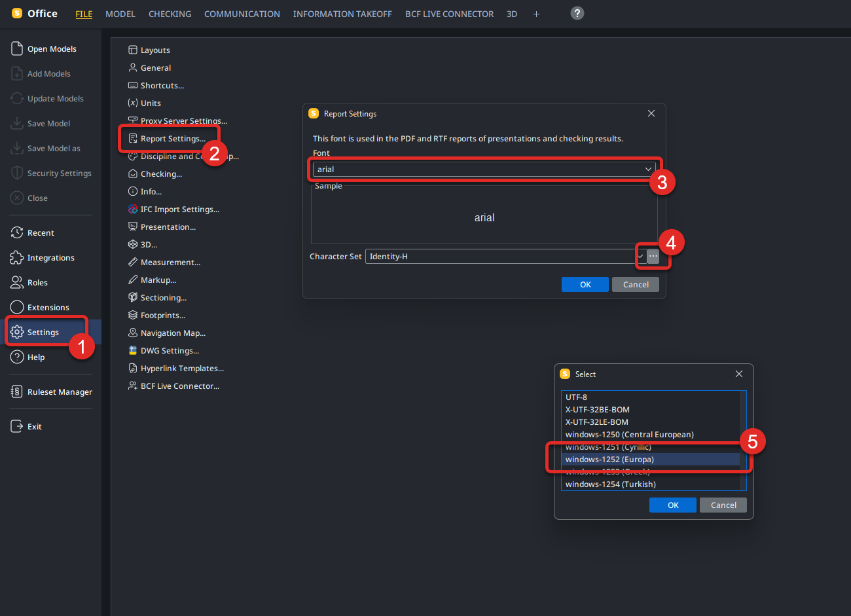Viewport: 851px width, 616px height.
Task: Click the Security Settings shield icon
Action: (x=17, y=173)
